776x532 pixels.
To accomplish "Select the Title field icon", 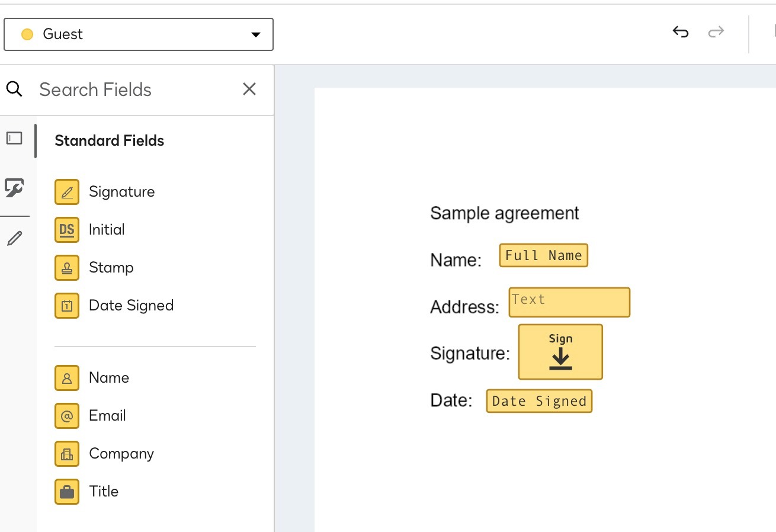I will (67, 491).
